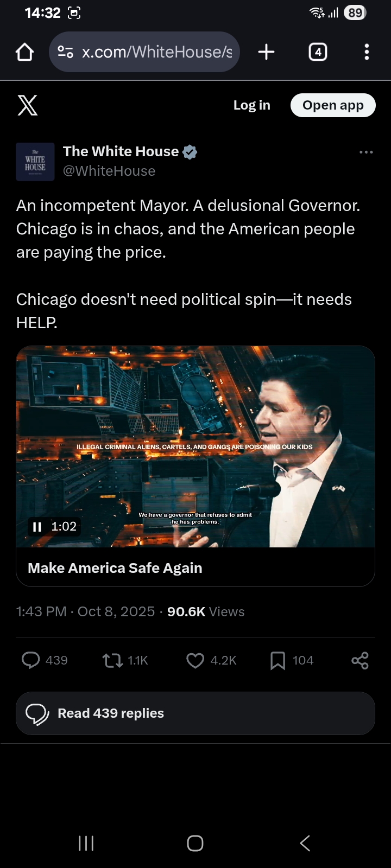Open site info icon in address bar
Image resolution: width=391 pixels, height=868 pixels.
click(x=65, y=52)
